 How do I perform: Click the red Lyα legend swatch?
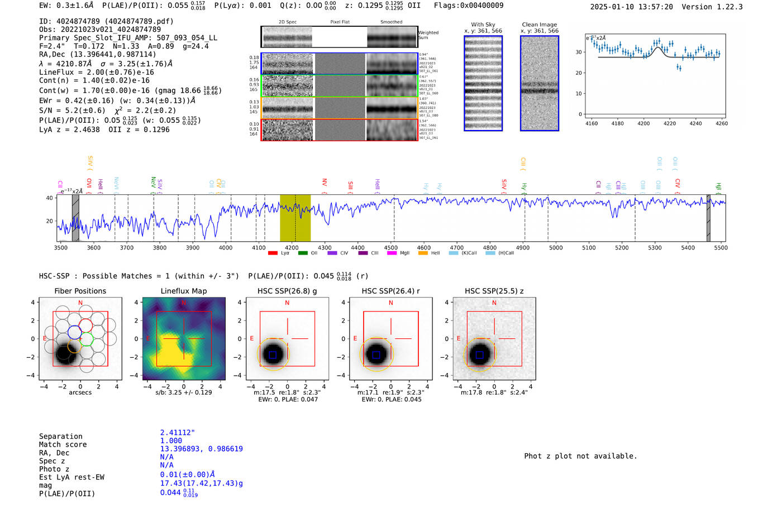(273, 253)
